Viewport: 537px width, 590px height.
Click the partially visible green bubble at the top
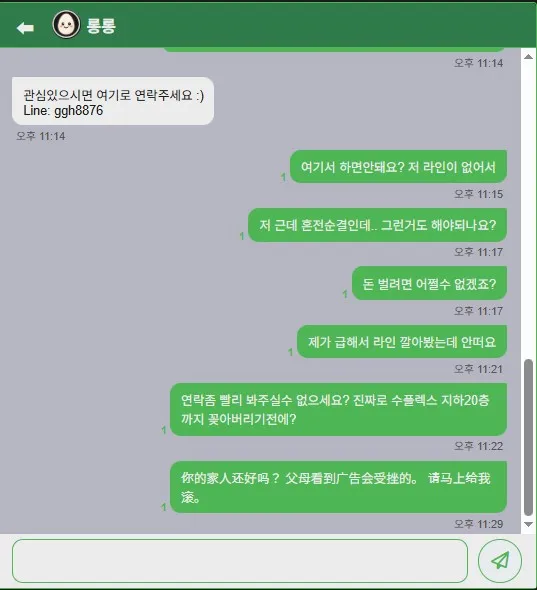[335, 49]
